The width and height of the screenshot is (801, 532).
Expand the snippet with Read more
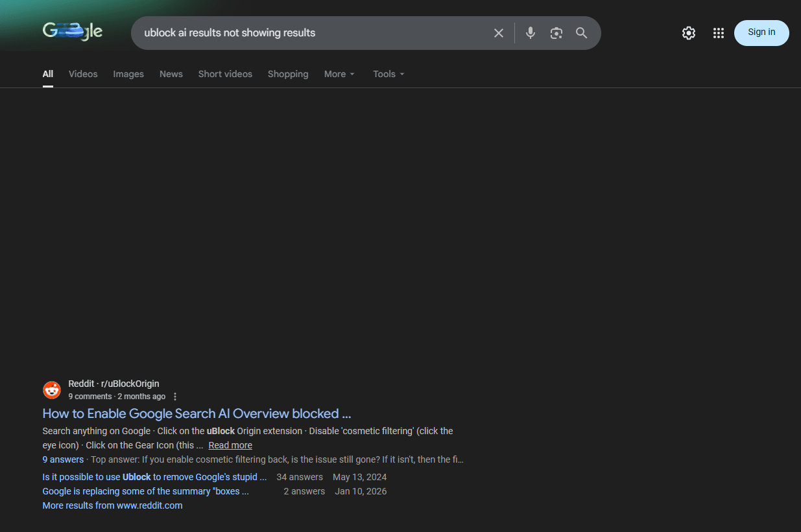click(x=230, y=445)
